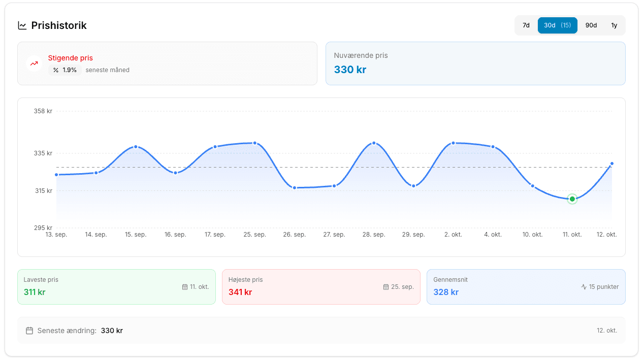Click the 28. sep. peak data point
This screenshot has width=644, height=361.
[x=374, y=143]
